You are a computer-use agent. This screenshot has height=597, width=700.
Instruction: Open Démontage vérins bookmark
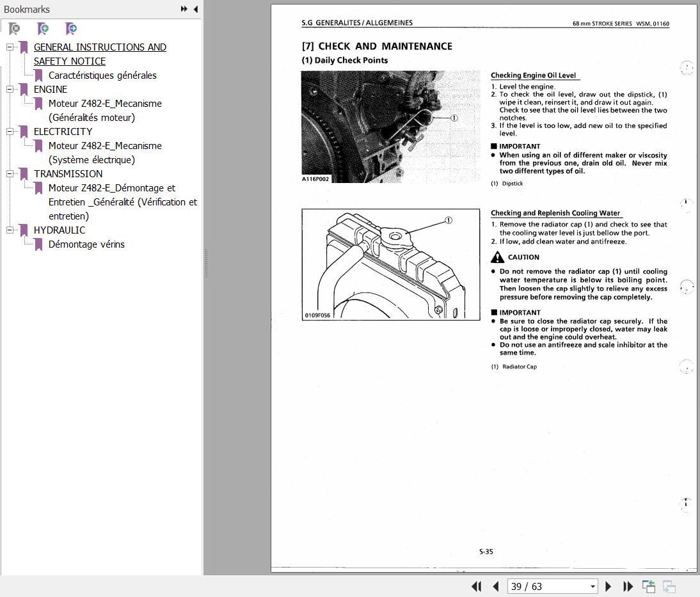point(86,244)
